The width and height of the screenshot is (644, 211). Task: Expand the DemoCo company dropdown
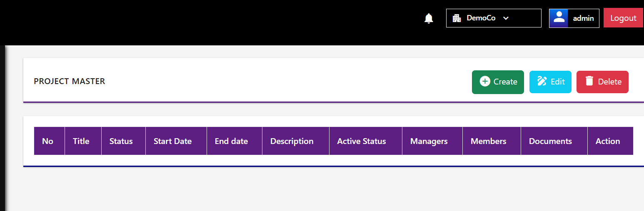click(x=494, y=18)
